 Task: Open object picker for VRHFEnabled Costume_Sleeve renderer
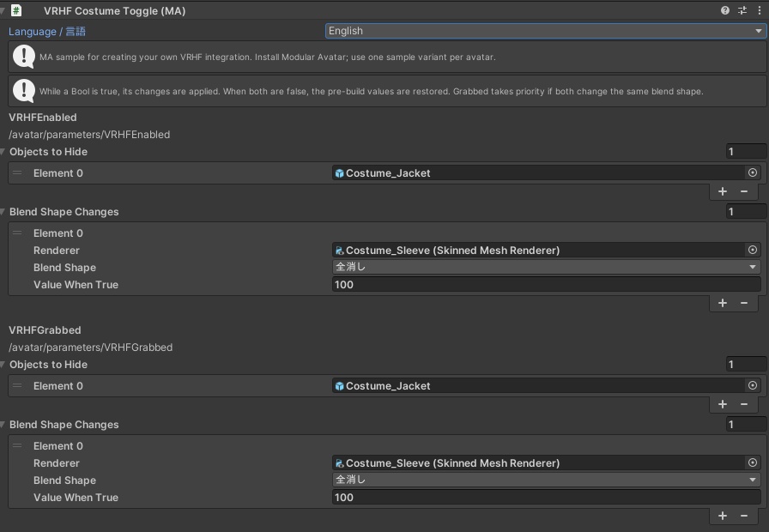click(x=753, y=250)
